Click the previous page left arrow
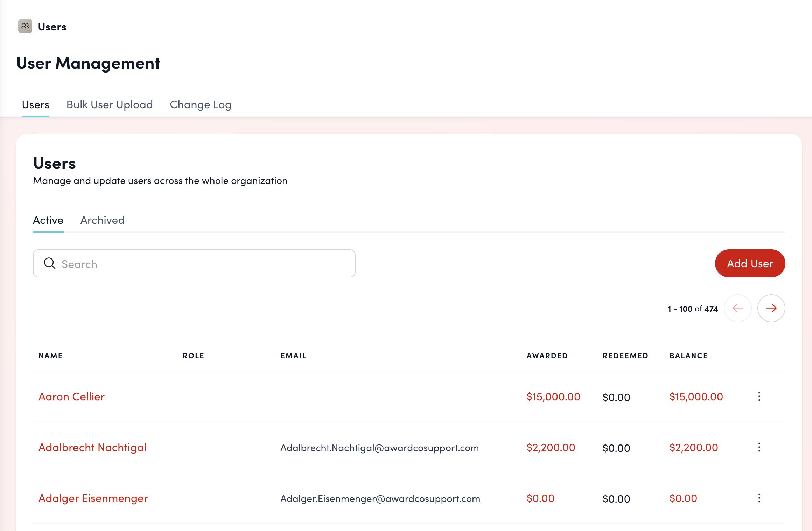Image resolution: width=812 pixels, height=531 pixels. 738,308
